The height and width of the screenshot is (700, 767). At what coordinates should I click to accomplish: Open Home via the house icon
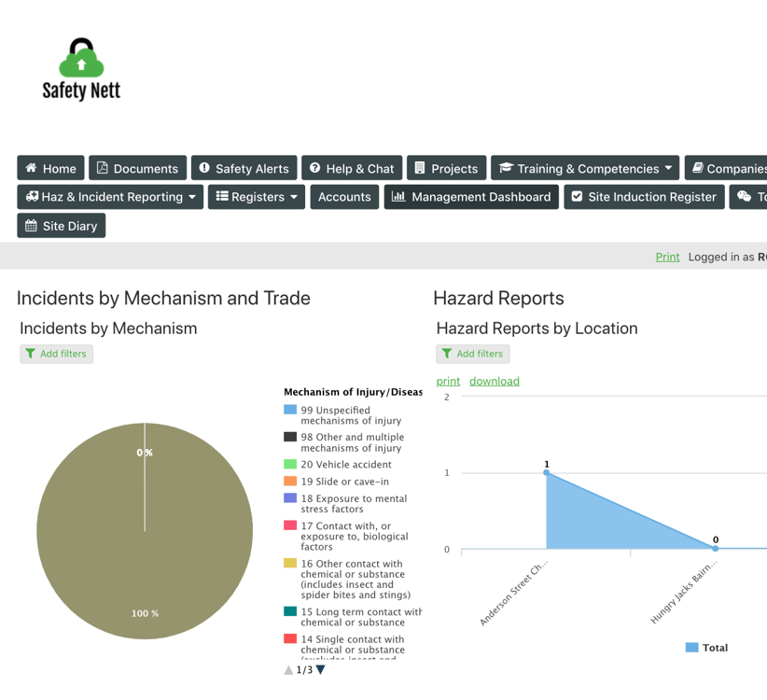coord(31,168)
